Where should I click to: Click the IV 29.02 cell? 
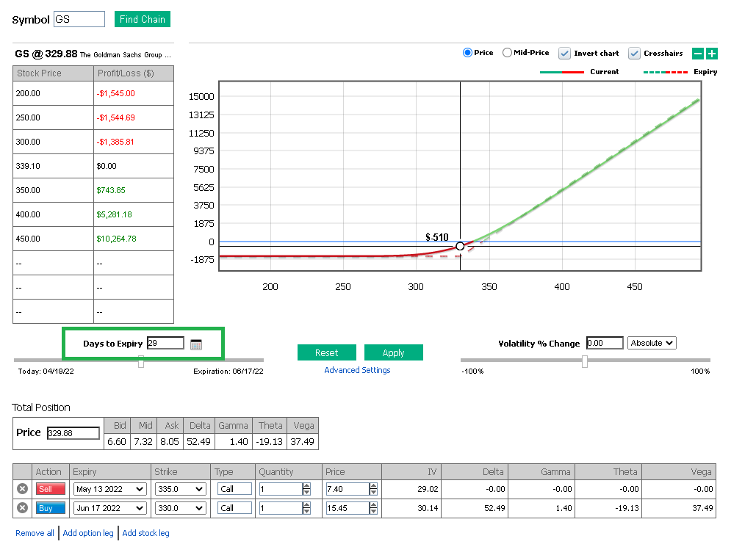411,489
